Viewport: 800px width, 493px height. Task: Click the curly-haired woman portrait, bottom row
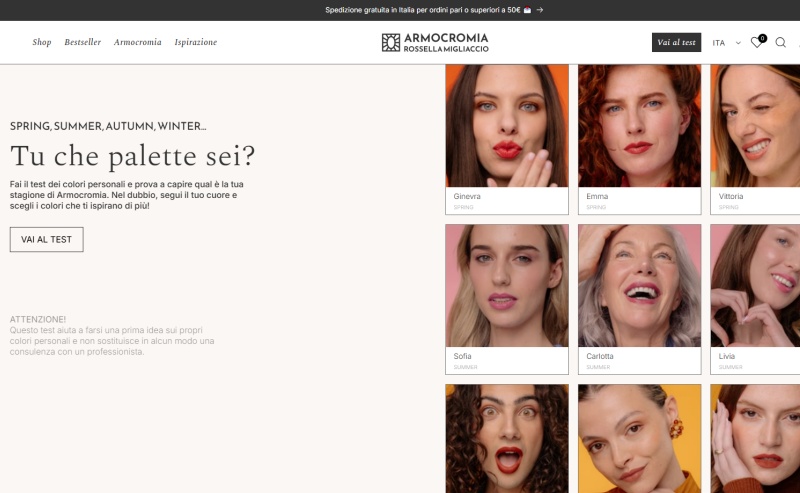506,438
